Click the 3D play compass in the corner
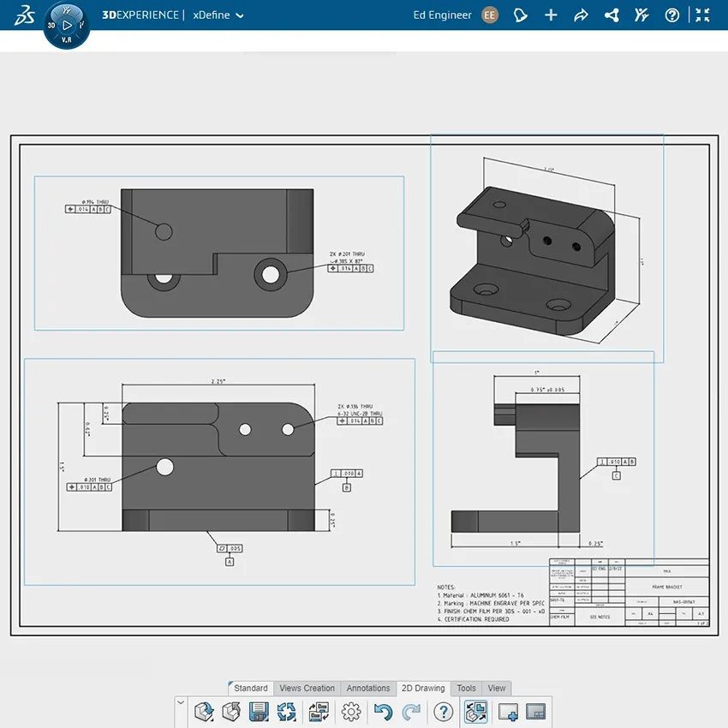 (67, 24)
